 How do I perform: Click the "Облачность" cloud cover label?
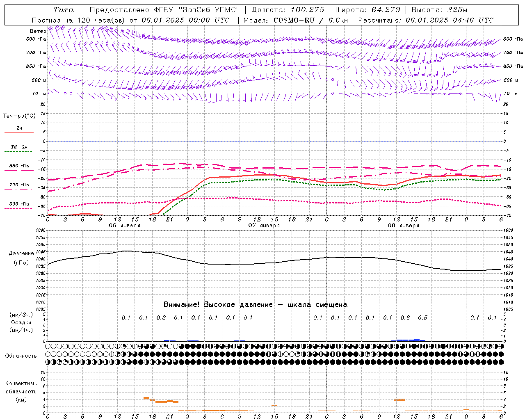[21, 356]
